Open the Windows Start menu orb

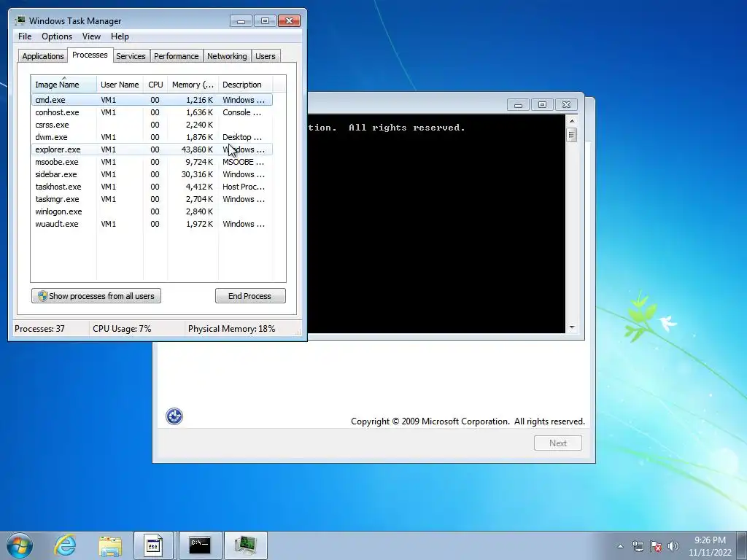coord(20,545)
